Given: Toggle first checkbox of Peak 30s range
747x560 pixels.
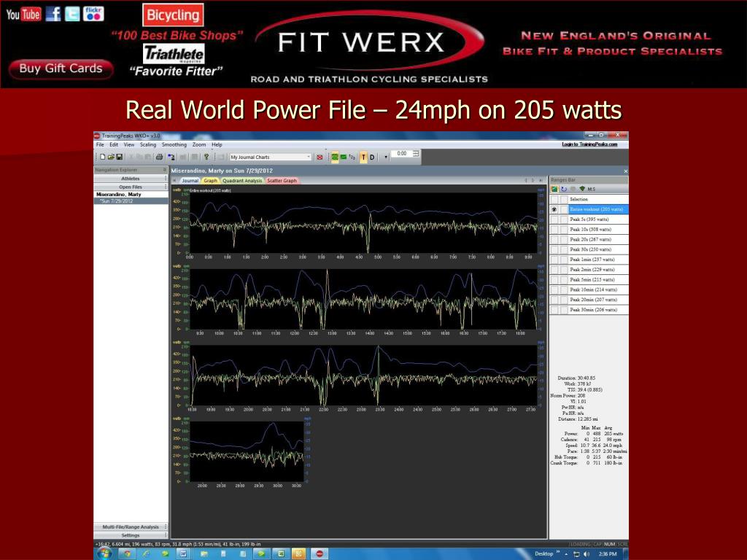Looking at the screenshot, I should click(554, 249).
